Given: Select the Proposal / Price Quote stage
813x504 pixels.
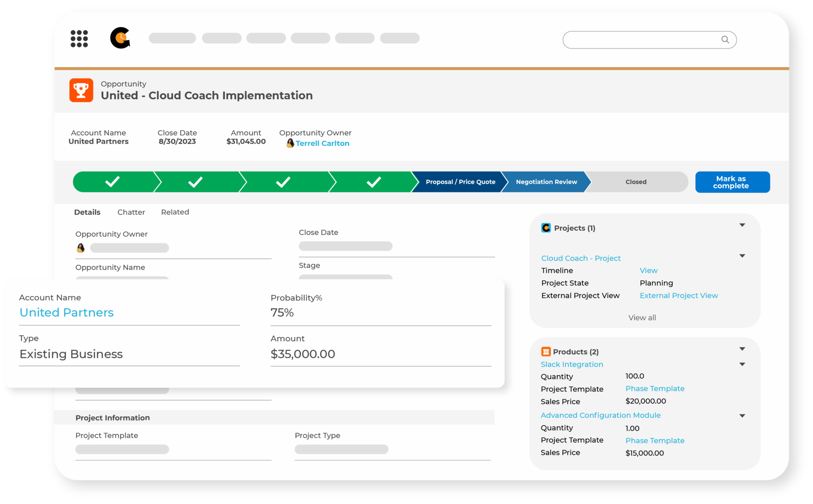Looking at the screenshot, I should point(460,182).
